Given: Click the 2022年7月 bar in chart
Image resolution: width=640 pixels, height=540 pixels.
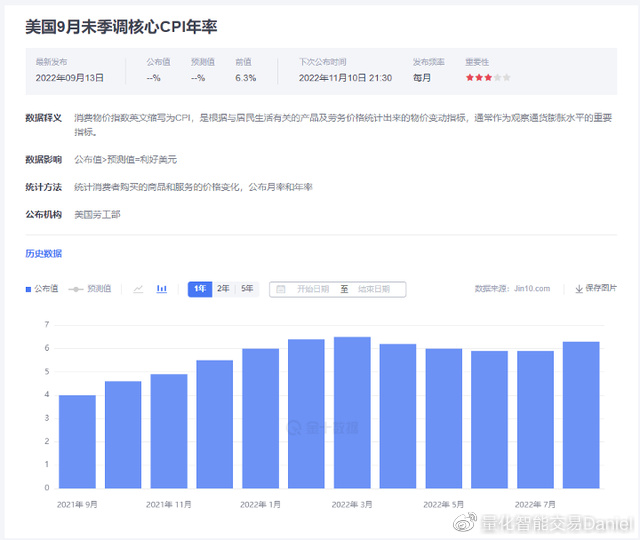Looking at the screenshot, I should pyautogui.click(x=536, y=420).
